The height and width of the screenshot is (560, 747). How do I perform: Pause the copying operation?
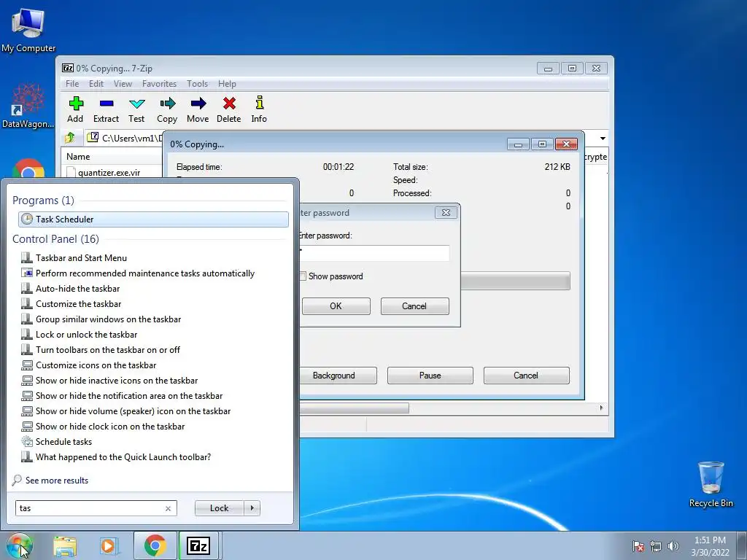[430, 376]
